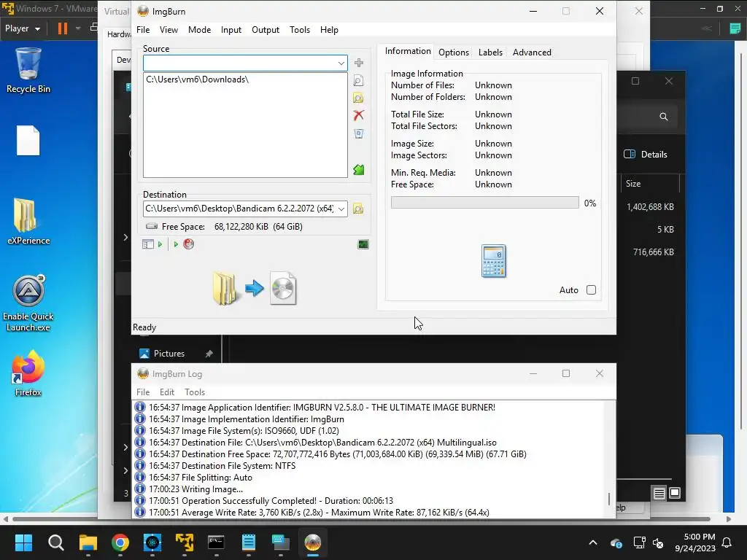Viewport: 747px width, 560px height.
Task: Click the VMware horizontal scrollbar at bottom
Action: tap(361, 519)
